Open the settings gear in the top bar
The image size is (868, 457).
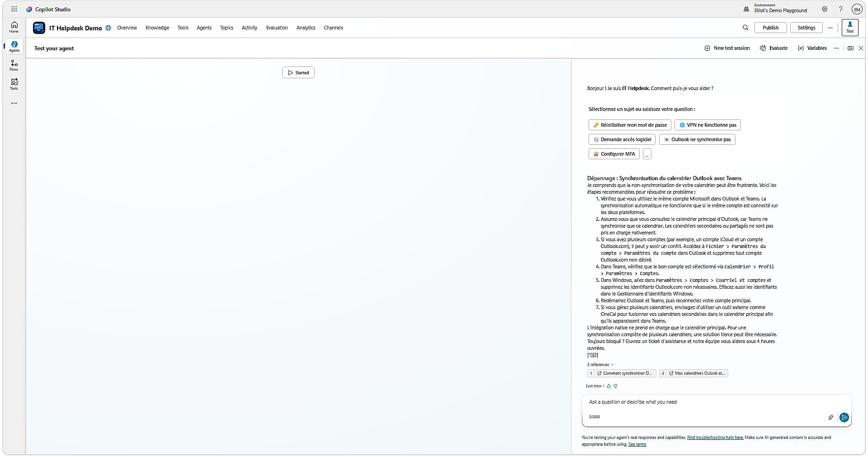click(825, 9)
